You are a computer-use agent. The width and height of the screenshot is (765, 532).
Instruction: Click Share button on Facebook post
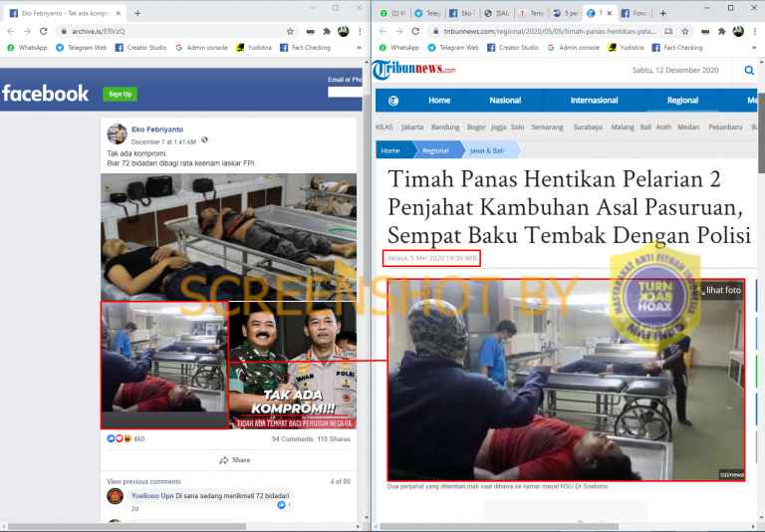(x=235, y=460)
